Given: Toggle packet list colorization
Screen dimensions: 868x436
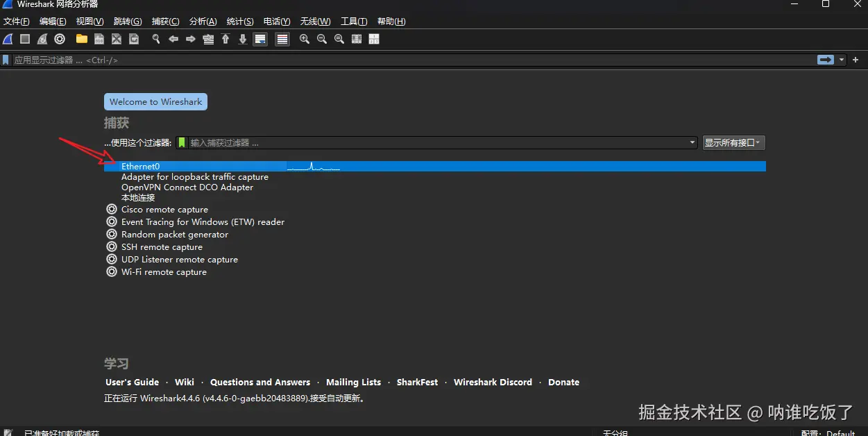Looking at the screenshot, I should pos(282,39).
